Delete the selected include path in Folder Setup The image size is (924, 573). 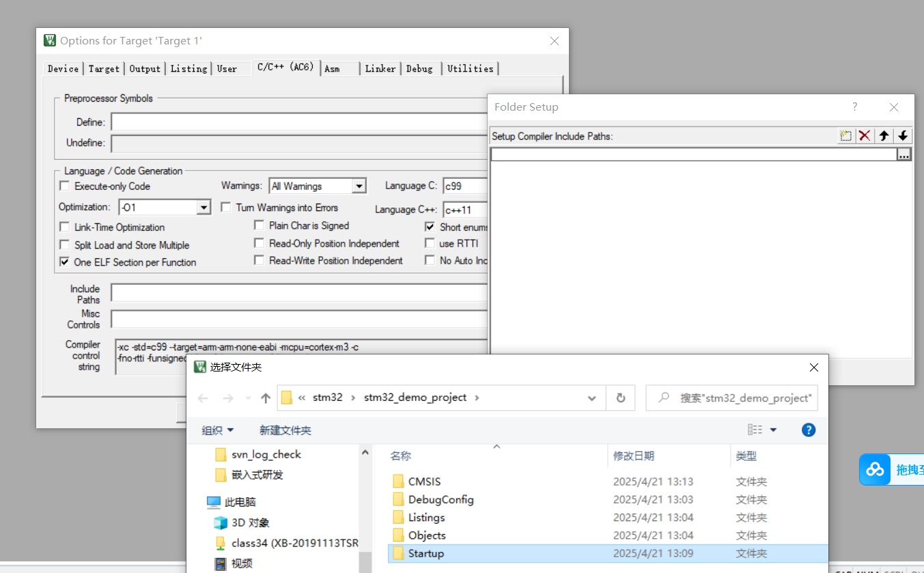point(865,136)
